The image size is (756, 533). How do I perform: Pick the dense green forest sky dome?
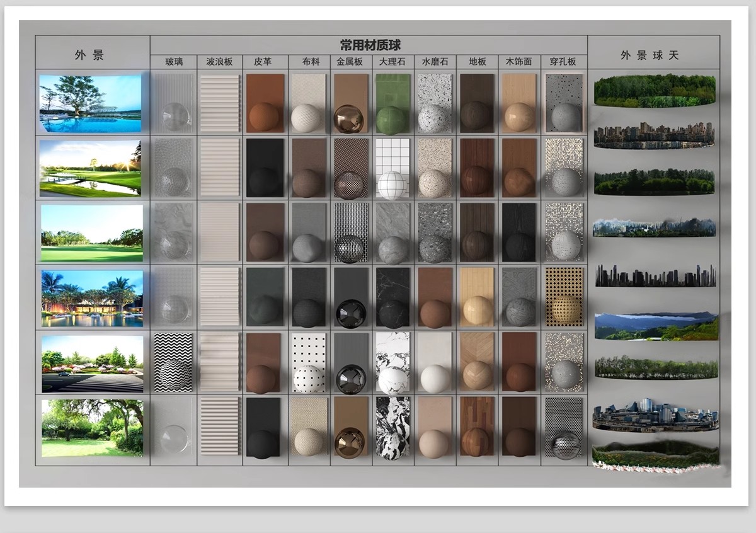click(x=655, y=90)
